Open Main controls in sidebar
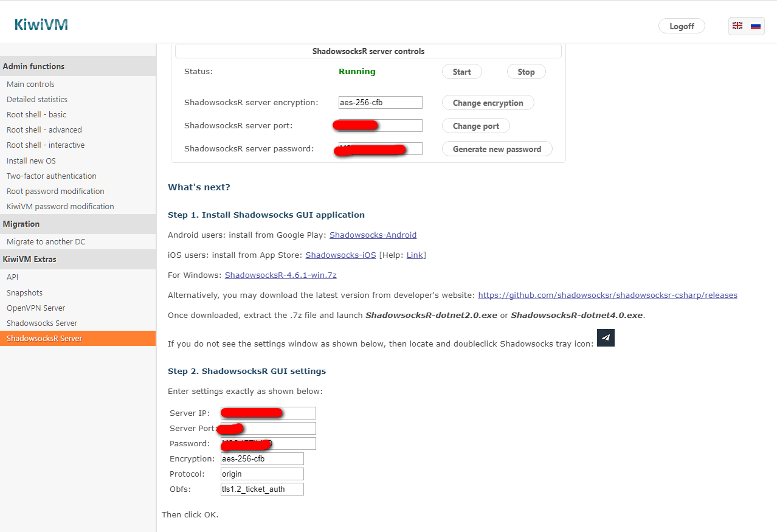The image size is (777, 532). tap(30, 85)
